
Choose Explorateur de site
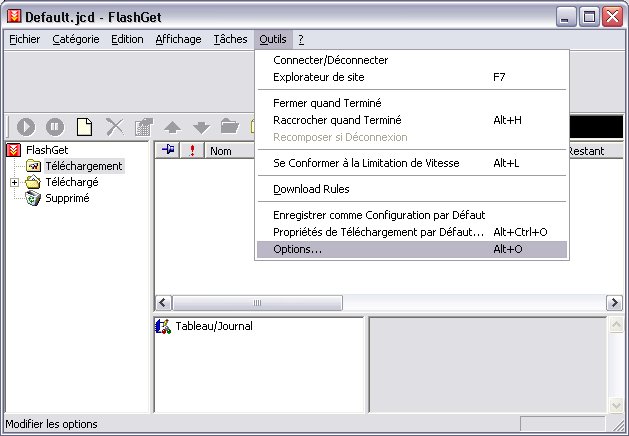[x=412, y=77]
